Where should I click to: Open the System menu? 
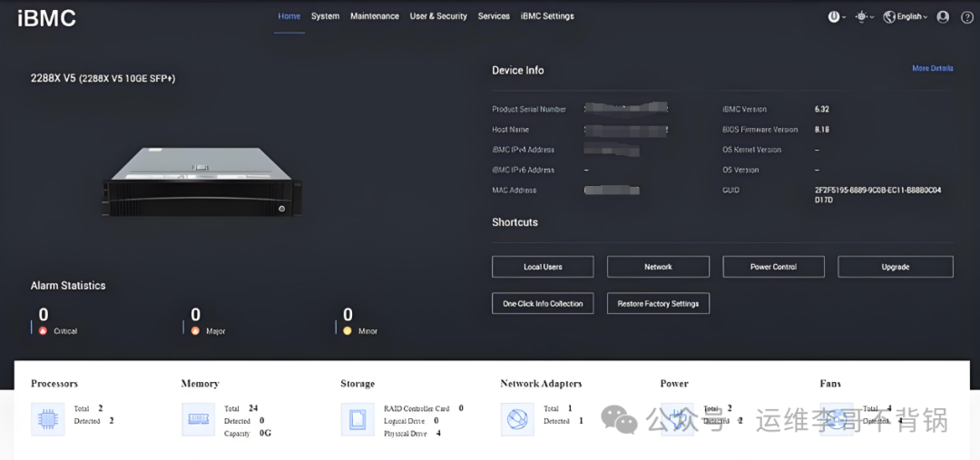point(325,16)
